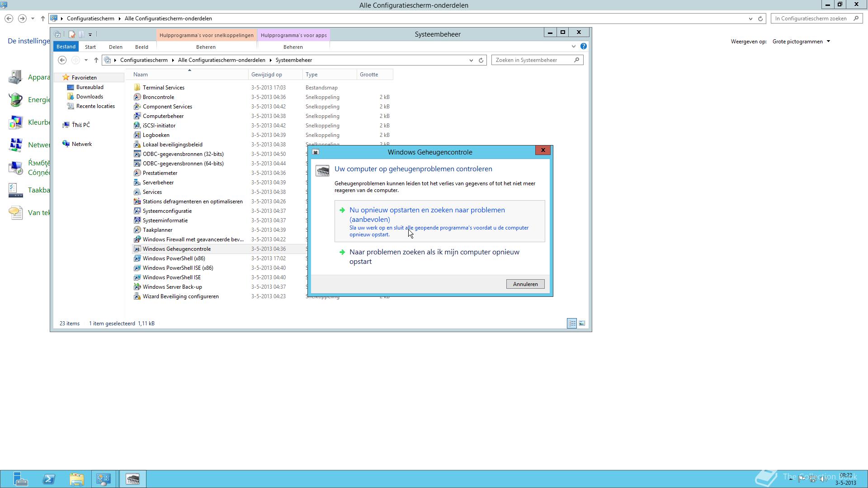Sort by the Gewijzigd op column header
The image size is (868, 488).
(x=275, y=75)
